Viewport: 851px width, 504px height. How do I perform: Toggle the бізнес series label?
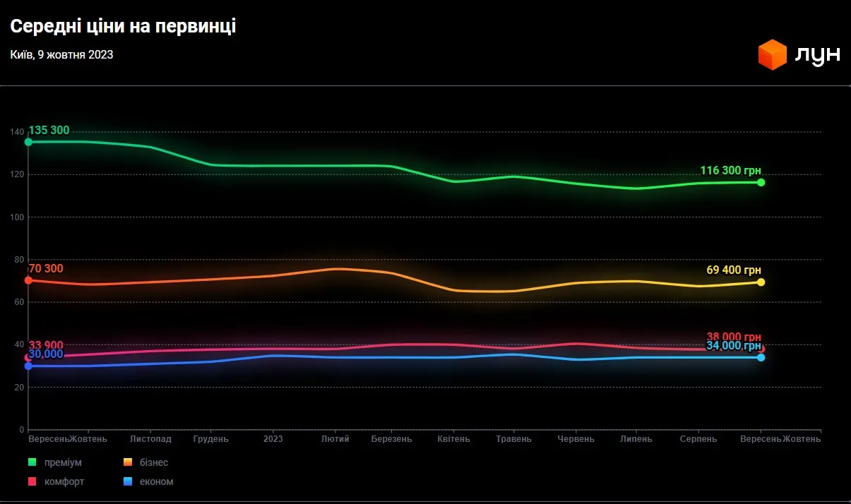[155, 462]
